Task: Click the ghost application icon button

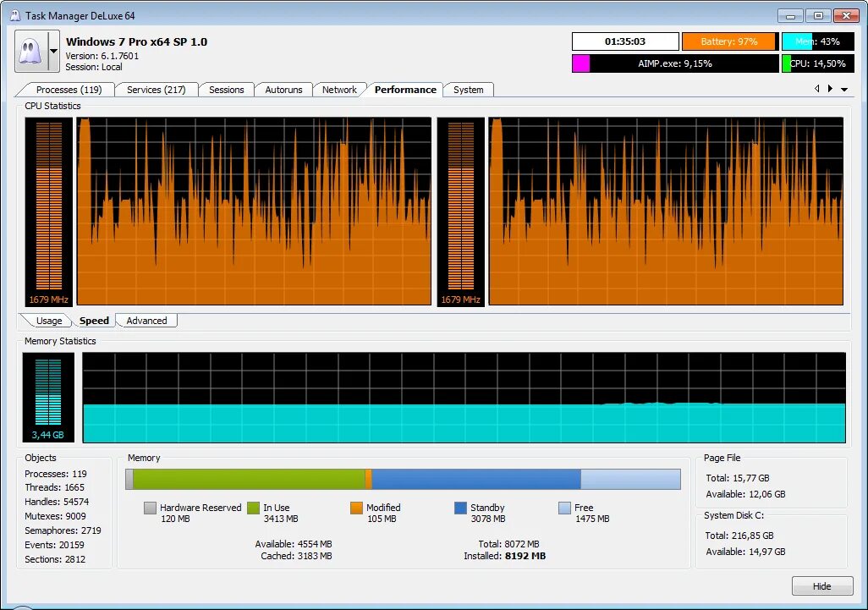Action: (31, 52)
